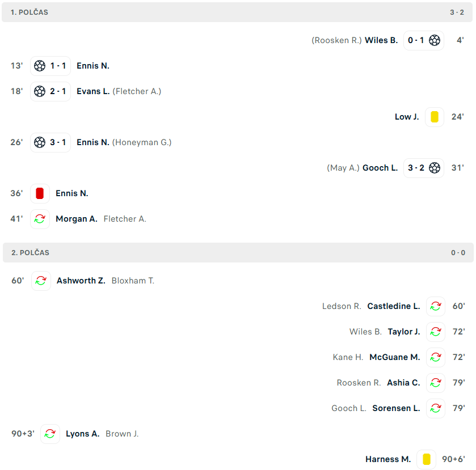Image resolution: width=476 pixels, height=470 pixels.
Task: Click the 1. POLČAS section header
Action: coord(237,12)
